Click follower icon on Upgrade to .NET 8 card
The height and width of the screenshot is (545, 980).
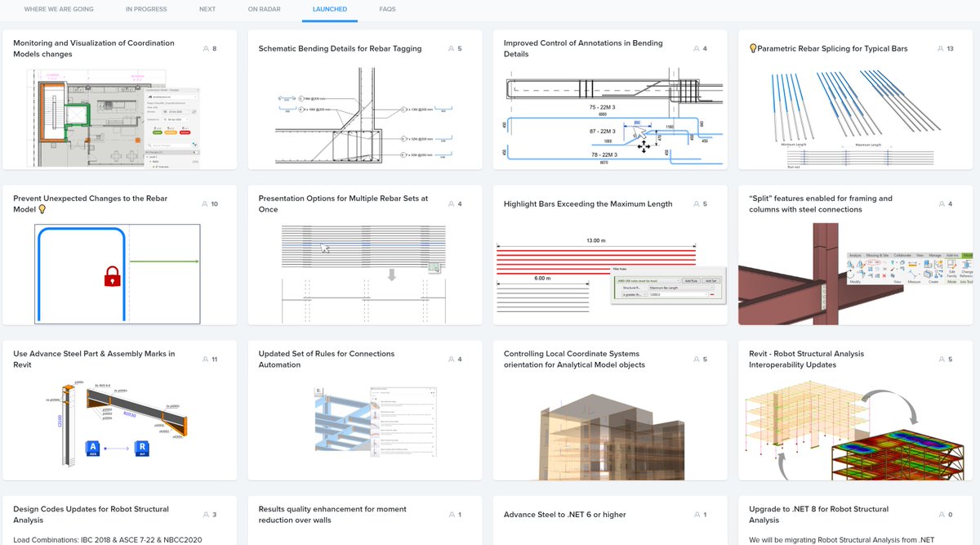point(941,515)
